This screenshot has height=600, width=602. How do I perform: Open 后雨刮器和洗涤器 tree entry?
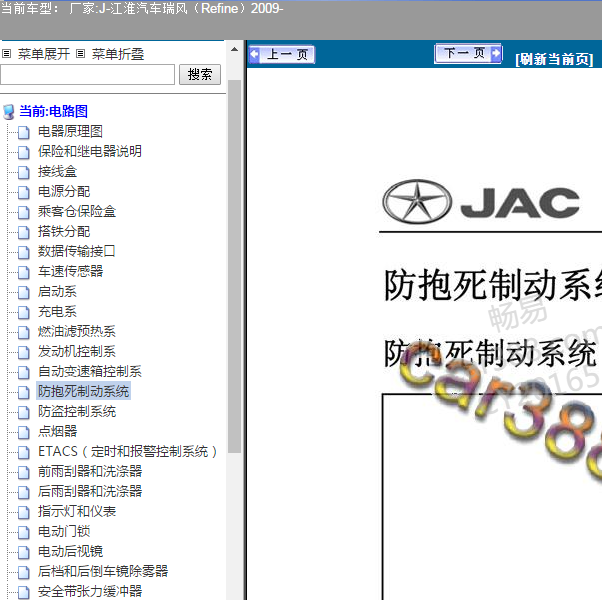90,491
